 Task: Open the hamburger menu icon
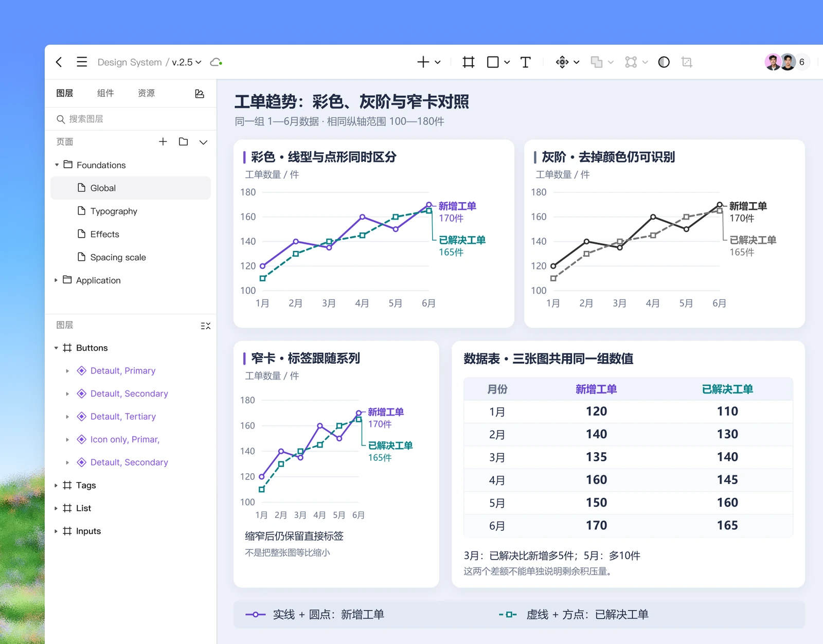[82, 62]
